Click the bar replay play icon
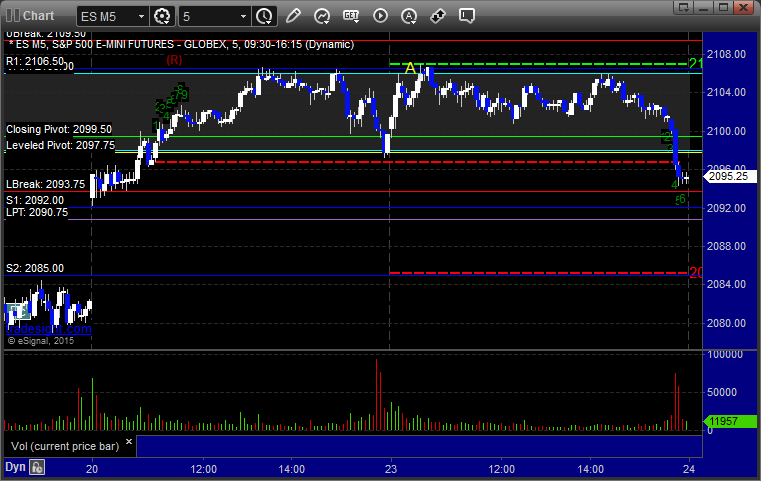The height and width of the screenshot is (481, 761). (x=380, y=16)
